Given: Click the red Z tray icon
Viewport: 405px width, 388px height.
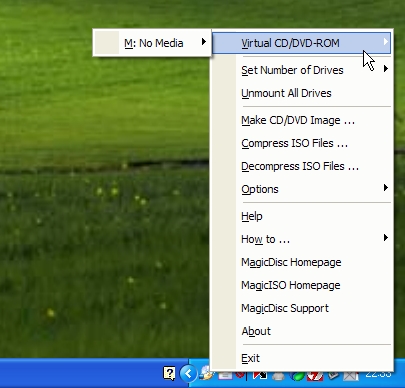Looking at the screenshot, I should click(315, 376).
